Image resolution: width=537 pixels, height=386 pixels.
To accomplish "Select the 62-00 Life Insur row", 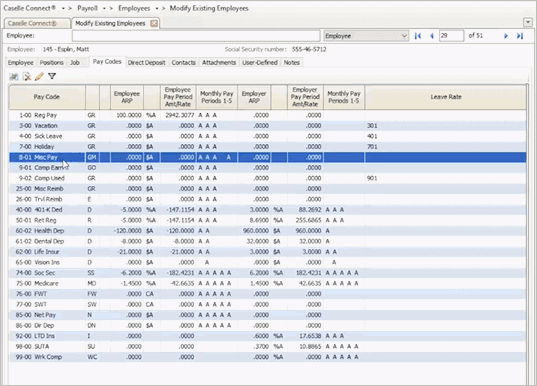I will [267, 252].
